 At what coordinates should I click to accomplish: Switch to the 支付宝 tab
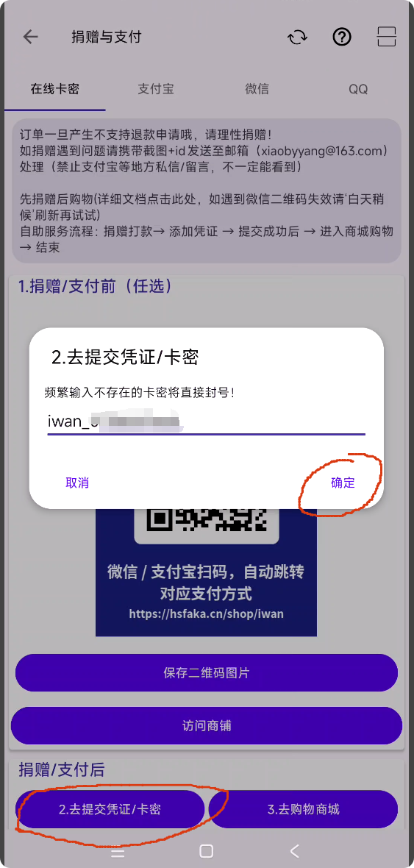(x=156, y=89)
